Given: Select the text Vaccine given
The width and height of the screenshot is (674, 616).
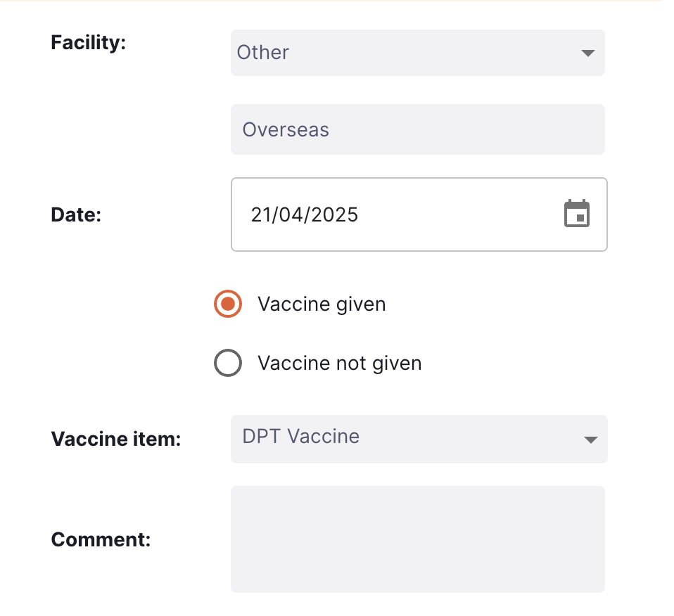Looking at the screenshot, I should tap(322, 304).
